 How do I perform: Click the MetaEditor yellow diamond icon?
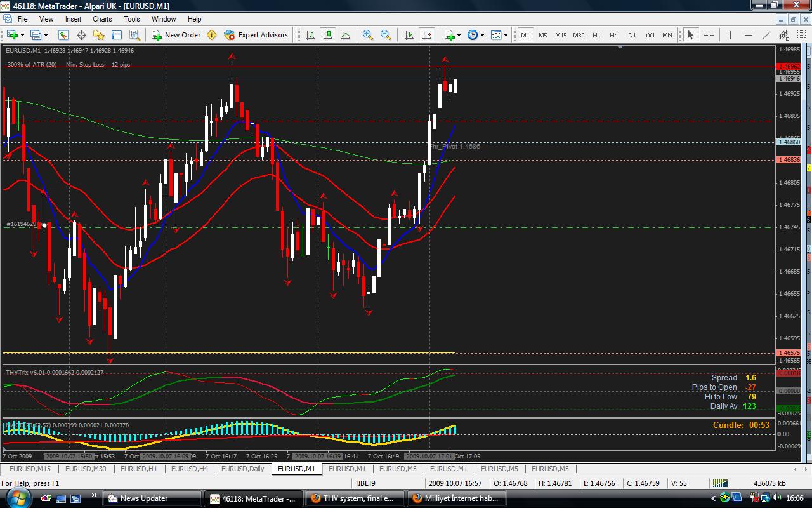pos(212,35)
